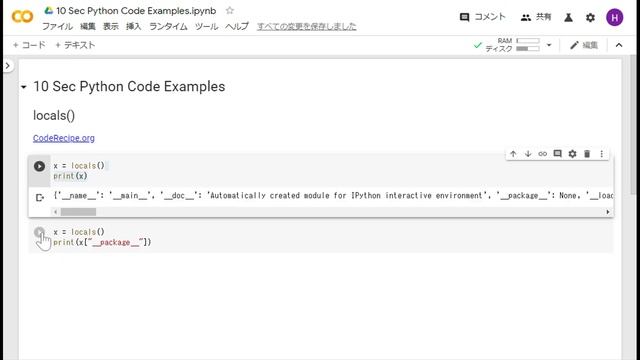
Task: Click the print(x["__package__"]) code line
Action: [102, 242]
